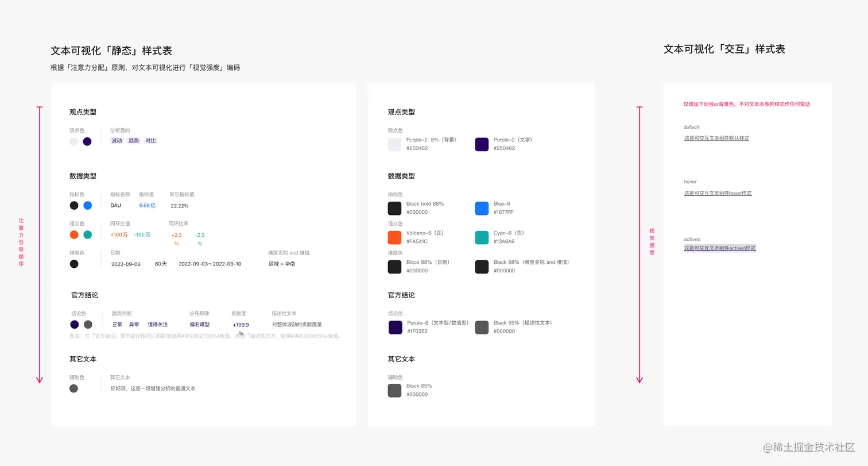868x466 pixels.
Task: Click the Purple-2（文字）square swatch
Action: (482, 144)
